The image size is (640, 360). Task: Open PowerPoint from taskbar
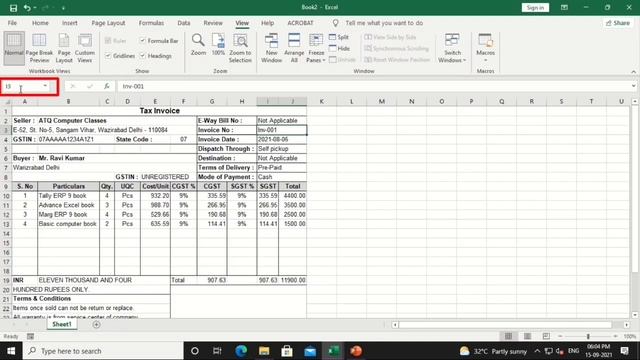[356, 351]
